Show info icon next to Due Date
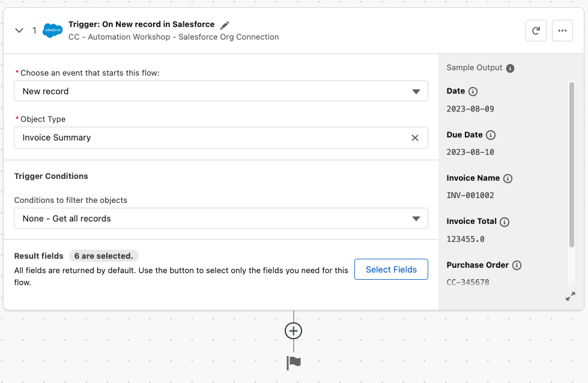The height and width of the screenshot is (383, 588). coord(491,135)
